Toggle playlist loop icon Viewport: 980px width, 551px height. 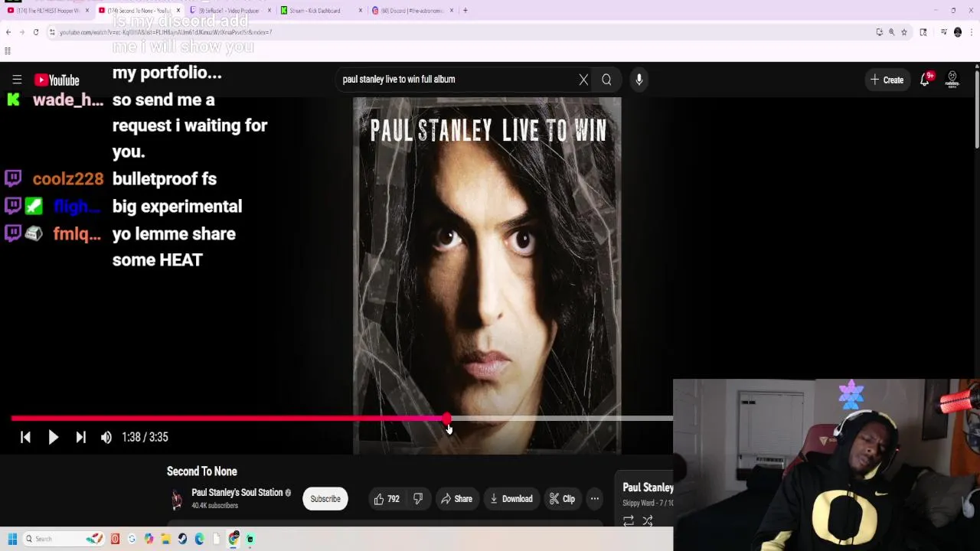pos(629,521)
